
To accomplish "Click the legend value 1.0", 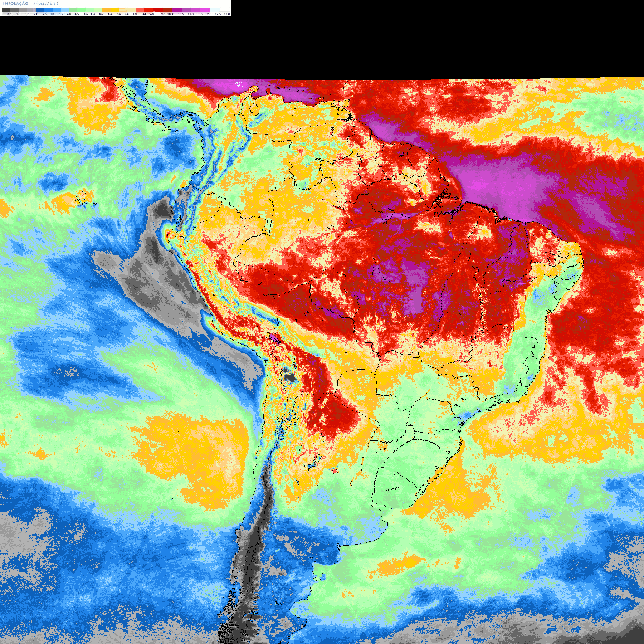I will [x=18, y=14].
